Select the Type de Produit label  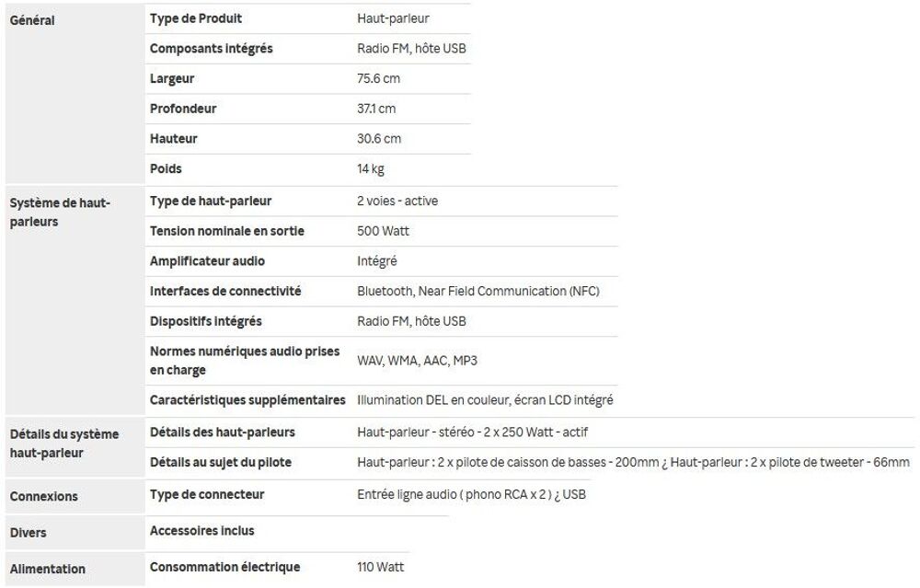(195, 18)
